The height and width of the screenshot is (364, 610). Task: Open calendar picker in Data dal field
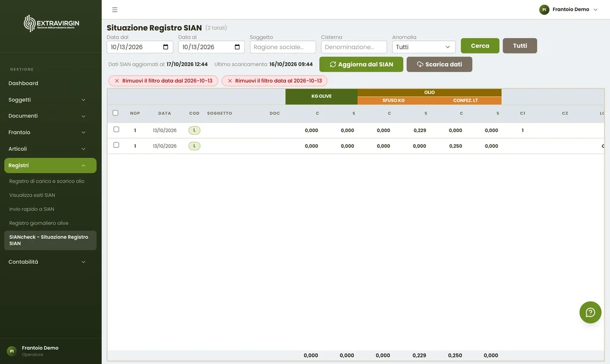click(x=166, y=47)
